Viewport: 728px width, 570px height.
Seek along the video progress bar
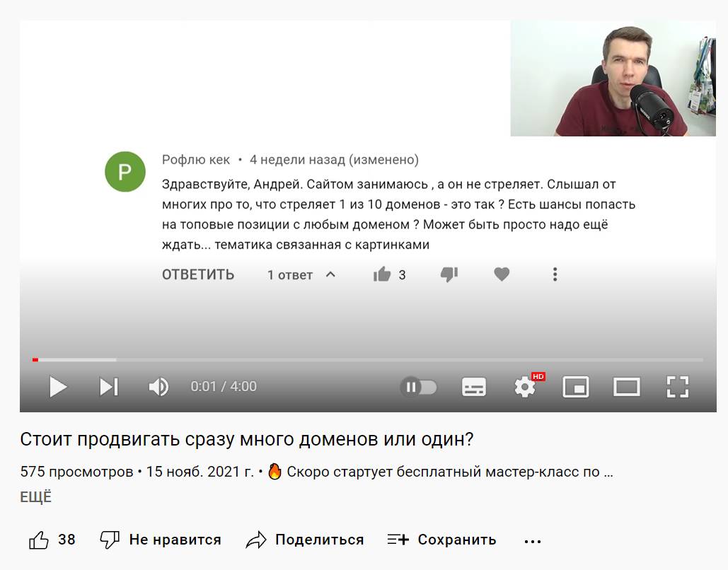point(368,360)
